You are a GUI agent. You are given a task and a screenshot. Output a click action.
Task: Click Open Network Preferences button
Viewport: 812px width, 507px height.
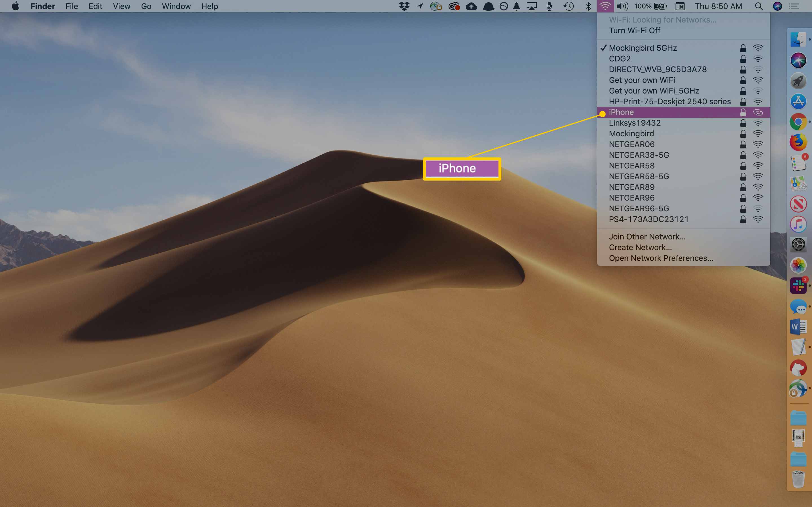660,258
